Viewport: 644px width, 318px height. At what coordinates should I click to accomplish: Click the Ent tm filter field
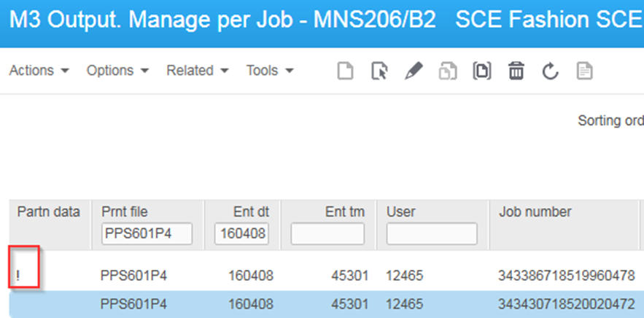tap(327, 234)
